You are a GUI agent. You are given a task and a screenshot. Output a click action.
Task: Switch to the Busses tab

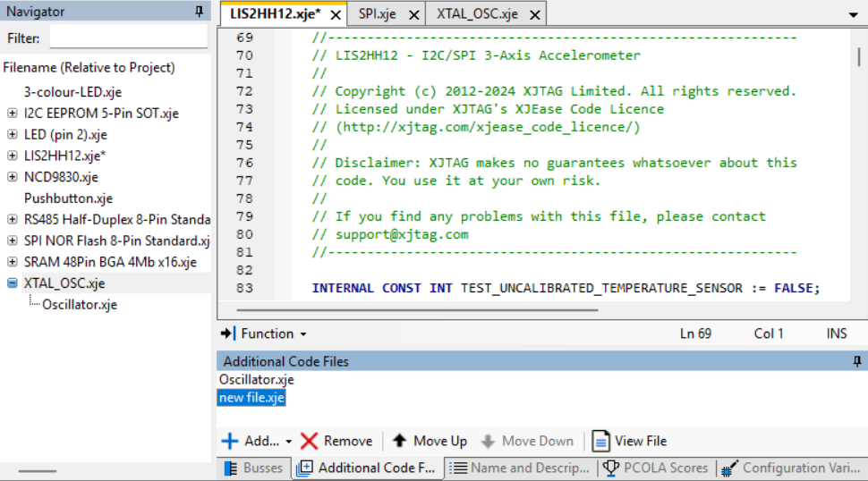pyautogui.click(x=253, y=468)
